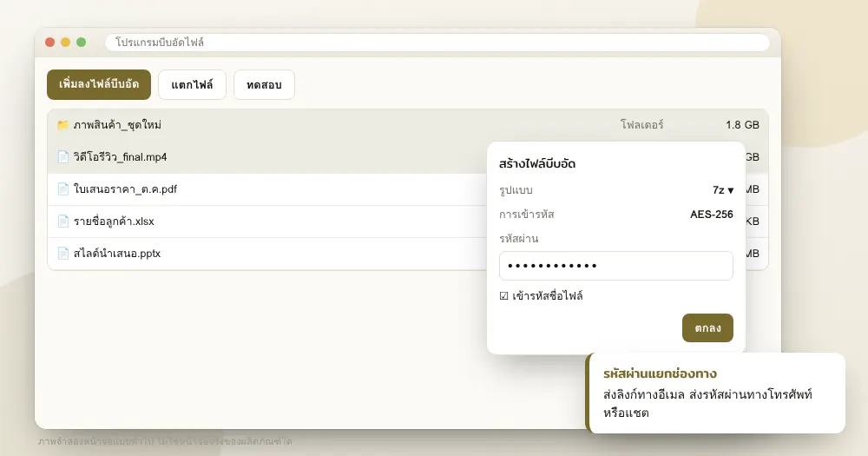Click file icon of ใบเสนอราคา_ต.ค.pdf
868x456 pixels.
(63, 189)
